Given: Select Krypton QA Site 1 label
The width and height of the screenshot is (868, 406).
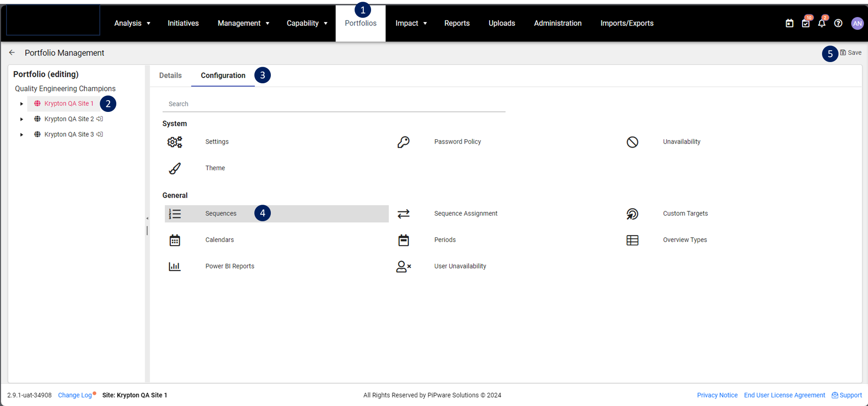Looking at the screenshot, I should (x=69, y=103).
